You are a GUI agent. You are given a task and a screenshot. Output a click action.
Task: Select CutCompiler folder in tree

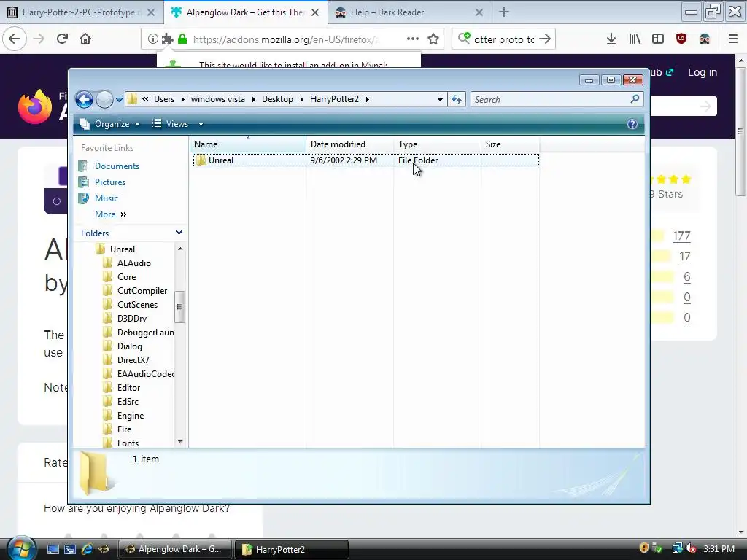142,290
